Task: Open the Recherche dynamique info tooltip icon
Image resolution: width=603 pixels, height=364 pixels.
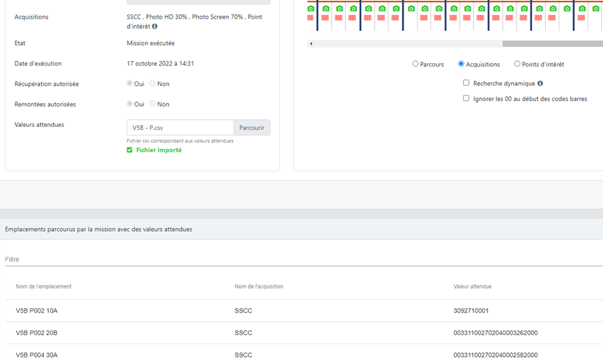Action: coord(540,83)
